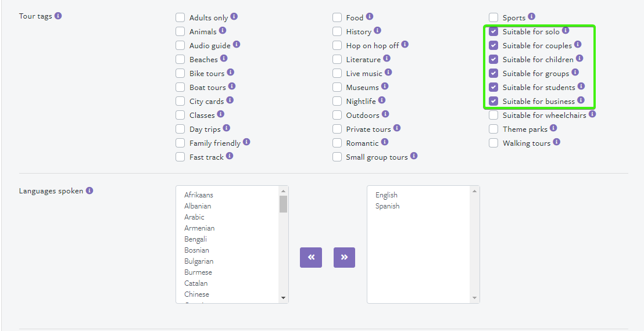Image resolution: width=644 pixels, height=331 pixels.
Task: Tick the Private tours checkbox
Action: (337, 129)
